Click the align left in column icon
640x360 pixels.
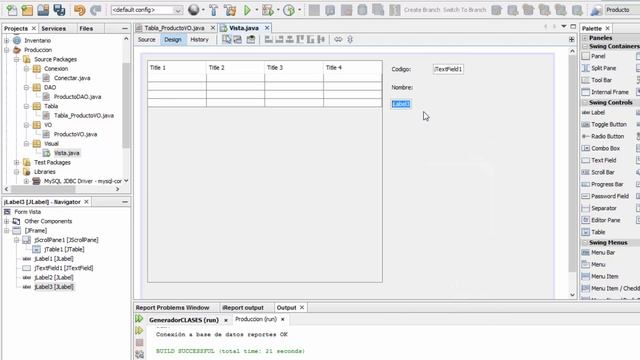pyautogui.click(x=269, y=40)
